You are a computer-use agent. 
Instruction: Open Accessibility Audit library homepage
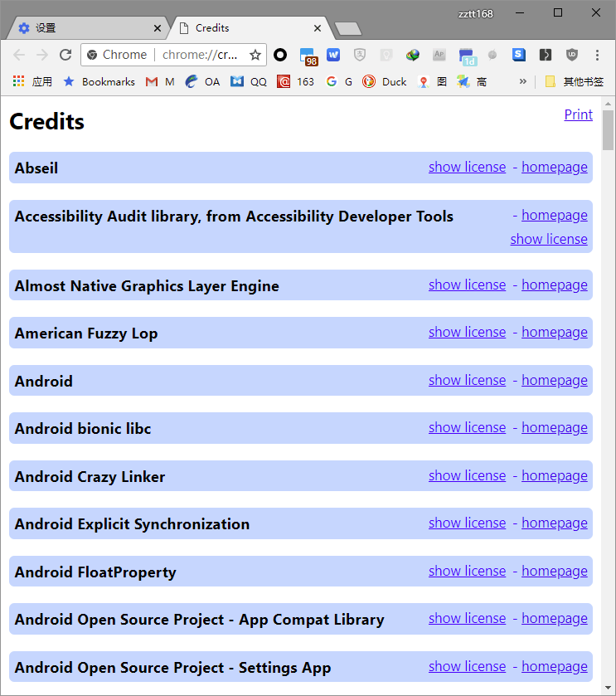555,215
